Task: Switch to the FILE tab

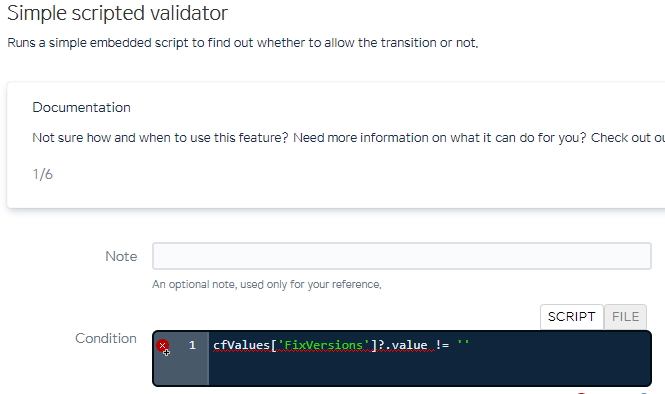Action: (626, 317)
